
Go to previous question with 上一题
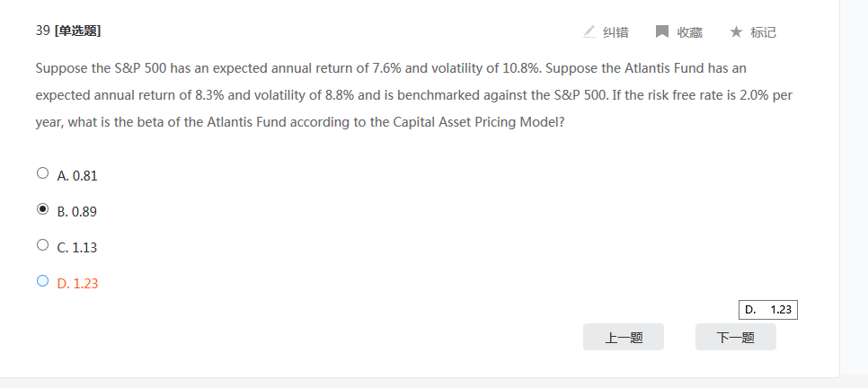coord(623,338)
